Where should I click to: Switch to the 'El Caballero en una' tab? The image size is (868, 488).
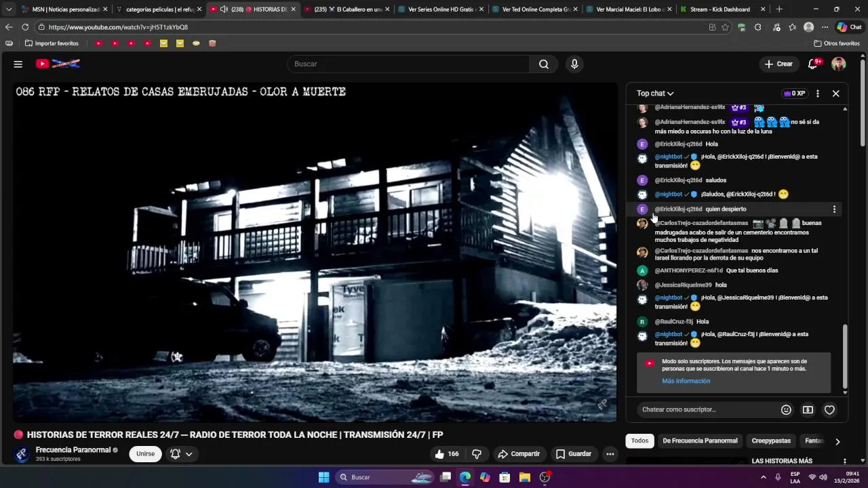pyautogui.click(x=347, y=9)
